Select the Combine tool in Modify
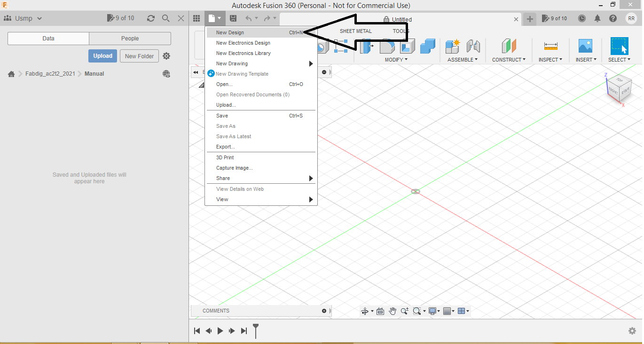644x344 pixels. point(428,46)
